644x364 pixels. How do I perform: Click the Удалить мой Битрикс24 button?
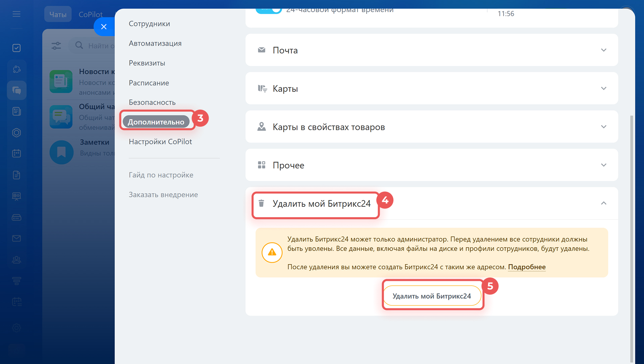pos(432,296)
